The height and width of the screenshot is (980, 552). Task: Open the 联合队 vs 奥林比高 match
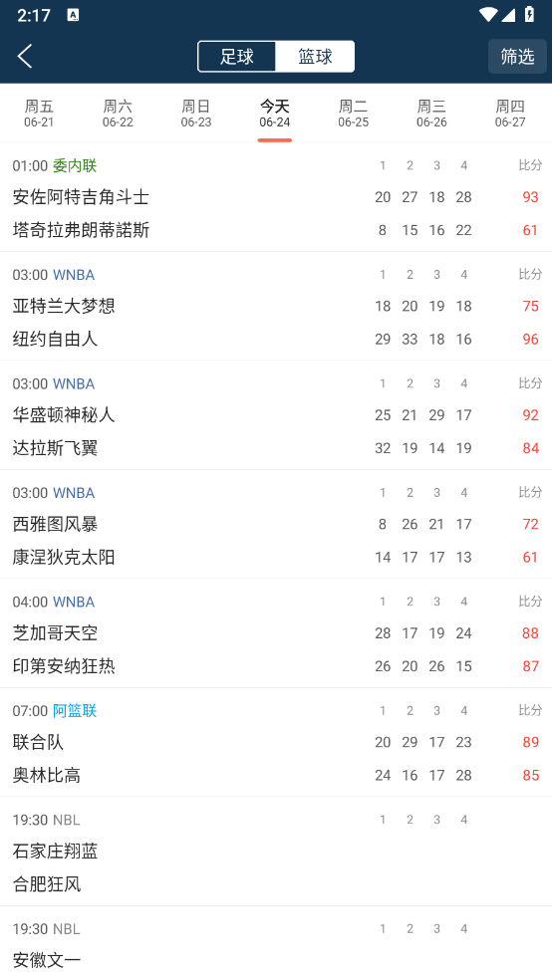276,743
